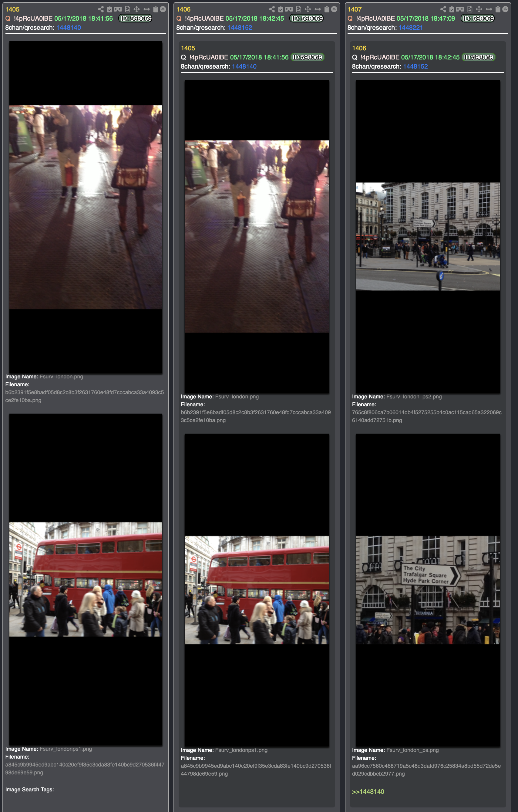Click ID:598069 badge in quoted post 1406
This screenshot has width=518, height=812.
pyautogui.click(x=479, y=57)
